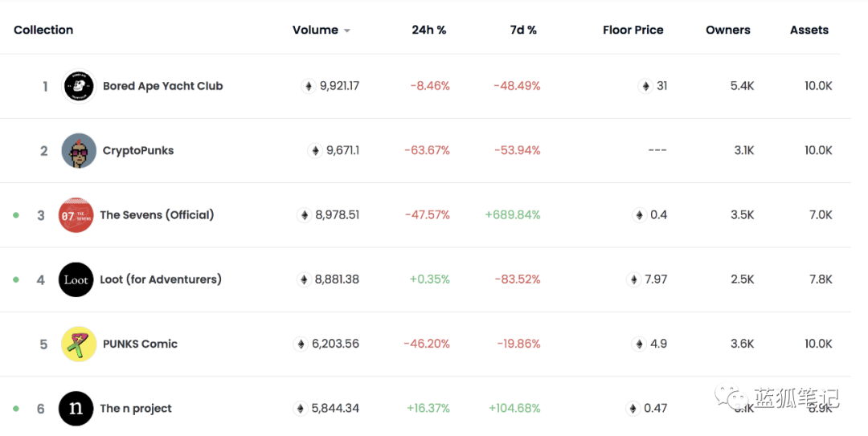Sort table by 24h % column
The image size is (868, 436).
(x=428, y=30)
